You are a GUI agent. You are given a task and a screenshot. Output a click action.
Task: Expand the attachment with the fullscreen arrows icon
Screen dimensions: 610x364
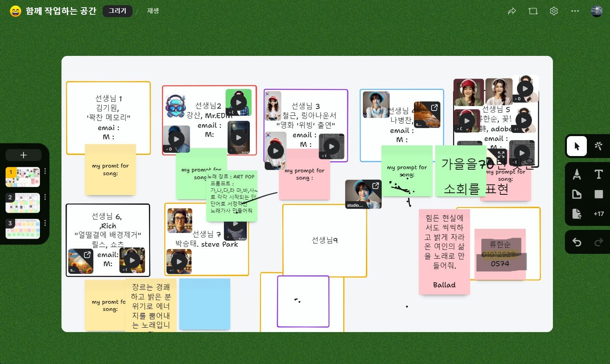point(501,155)
